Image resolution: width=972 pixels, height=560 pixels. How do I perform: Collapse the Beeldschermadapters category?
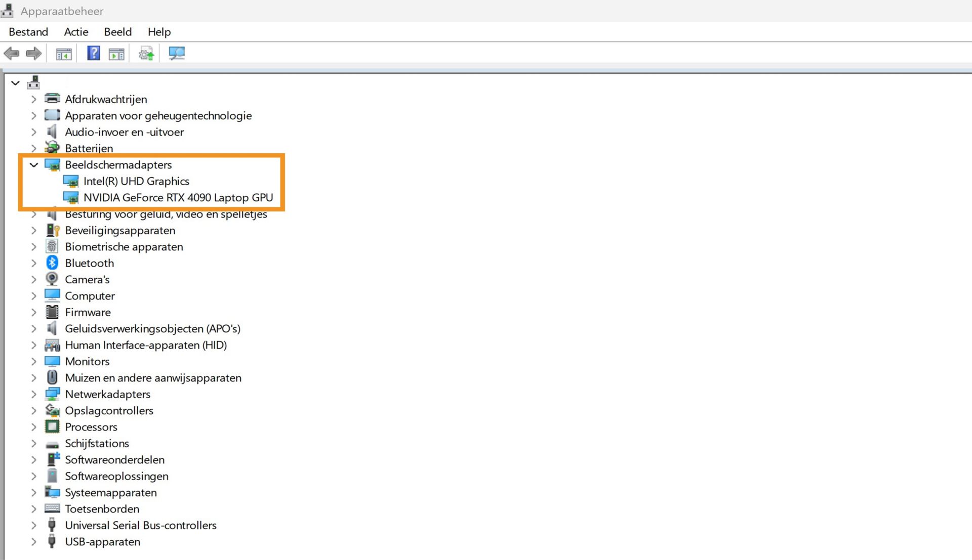pos(34,165)
